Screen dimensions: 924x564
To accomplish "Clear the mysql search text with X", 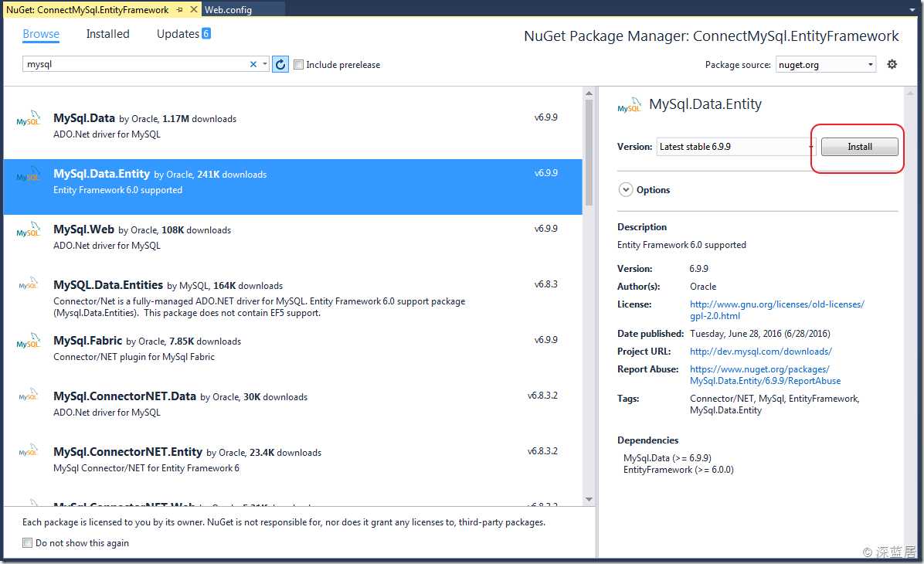I will [253, 64].
